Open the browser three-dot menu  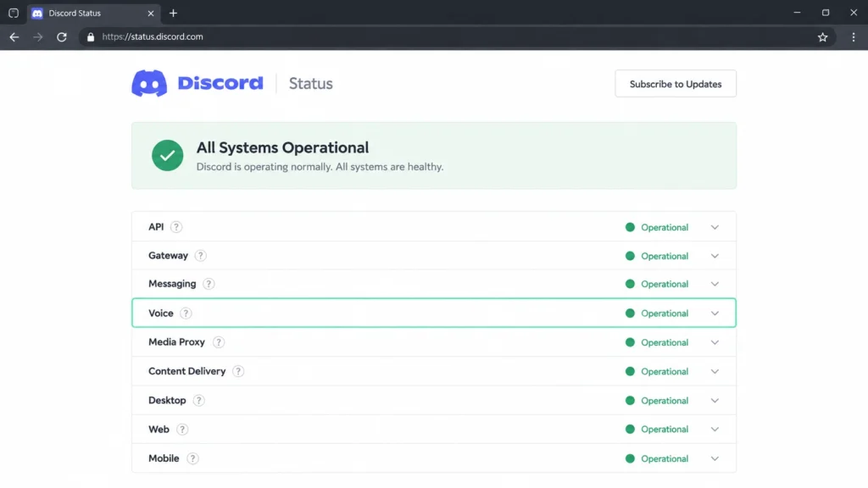(x=853, y=37)
